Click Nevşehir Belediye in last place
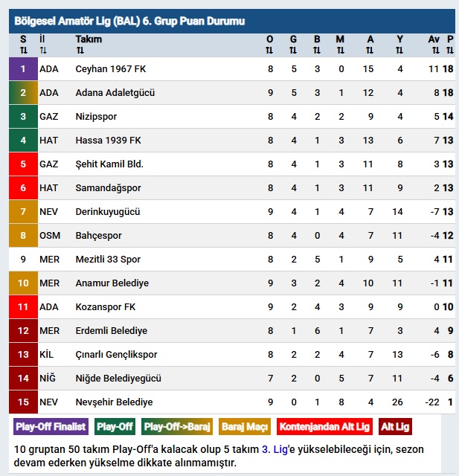 [x=114, y=402]
